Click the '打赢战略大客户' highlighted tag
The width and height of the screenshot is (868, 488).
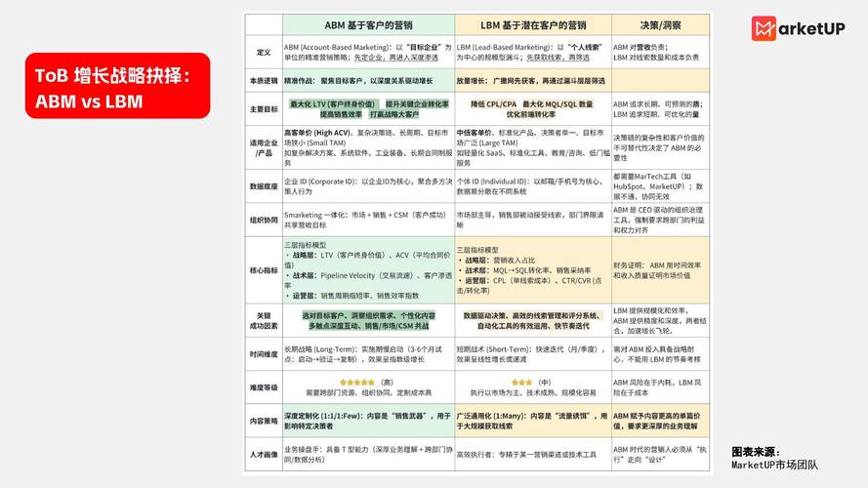click(x=394, y=114)
